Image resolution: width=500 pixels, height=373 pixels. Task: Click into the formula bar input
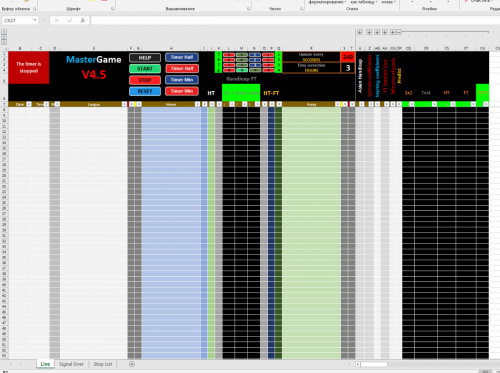pyautogui.click(x=295, y=20)
